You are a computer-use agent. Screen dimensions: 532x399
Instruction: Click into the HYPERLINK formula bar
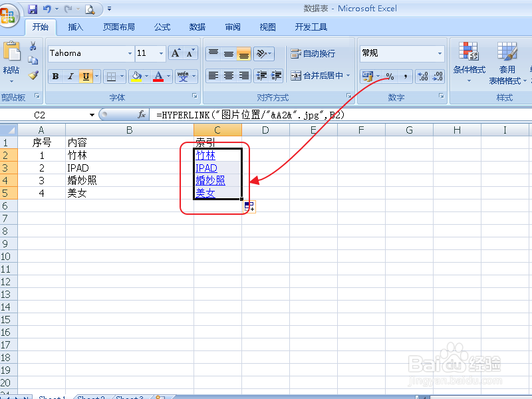[x=339, y=115]
